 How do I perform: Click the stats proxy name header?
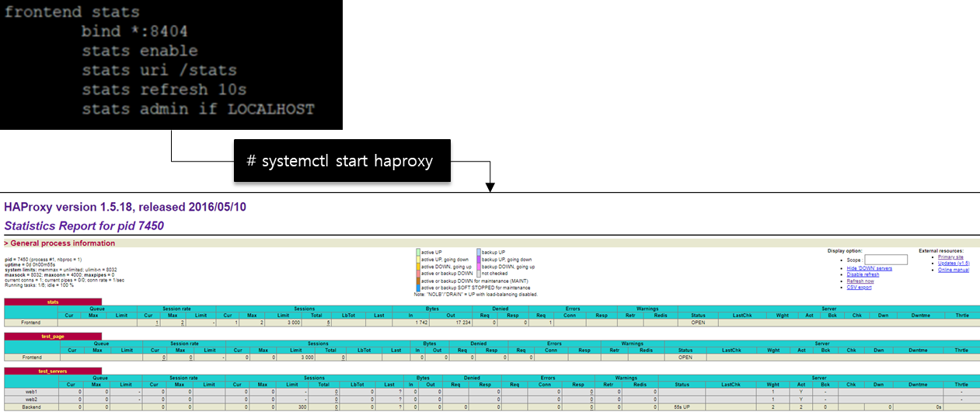[53, 302]
